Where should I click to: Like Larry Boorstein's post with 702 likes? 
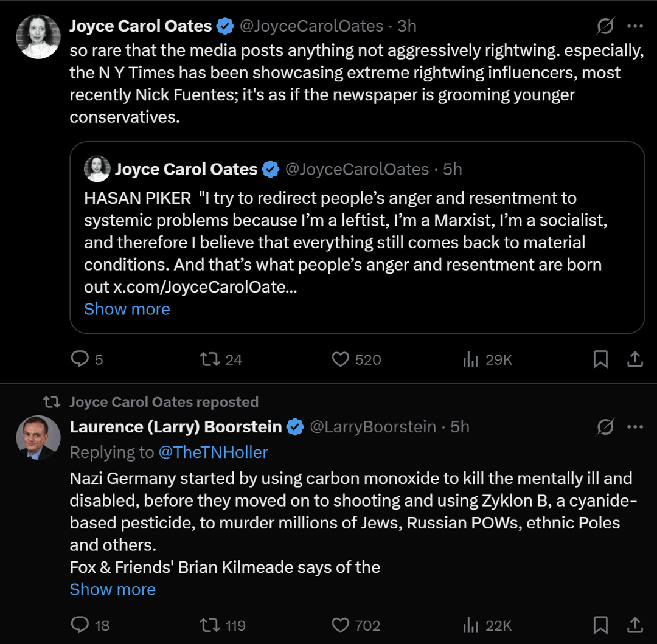coord(356,625)
